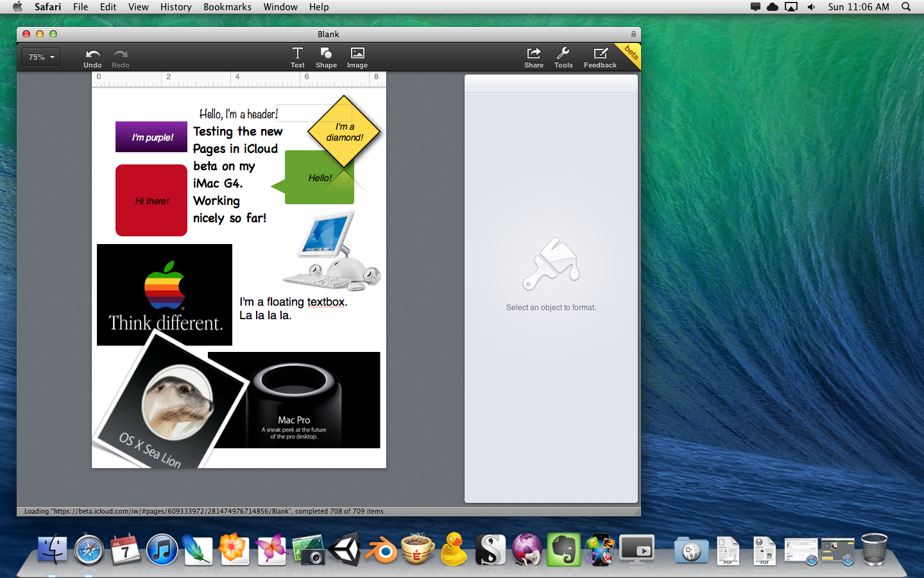Click the document ruler
The height and width of the screenshot is (578, 924).
coord(239,80)
